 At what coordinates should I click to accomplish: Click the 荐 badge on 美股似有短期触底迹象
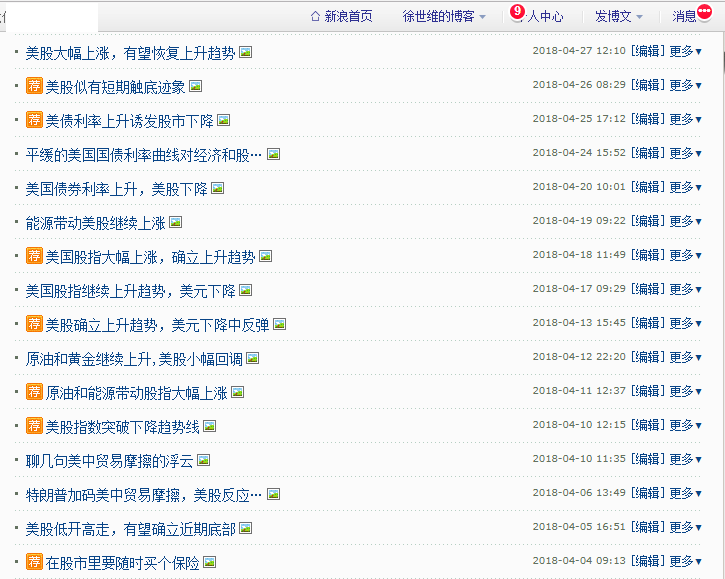(x=34, y=86)
